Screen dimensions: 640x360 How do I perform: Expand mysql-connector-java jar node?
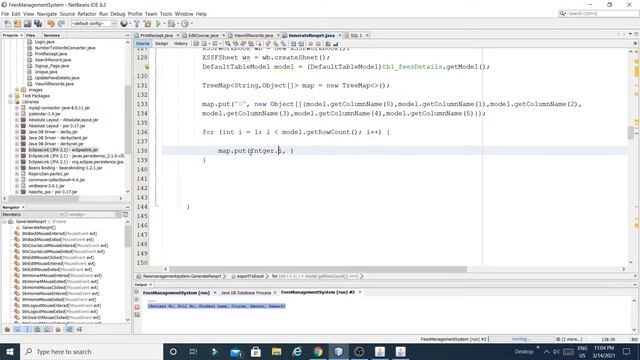pos(17,108)
